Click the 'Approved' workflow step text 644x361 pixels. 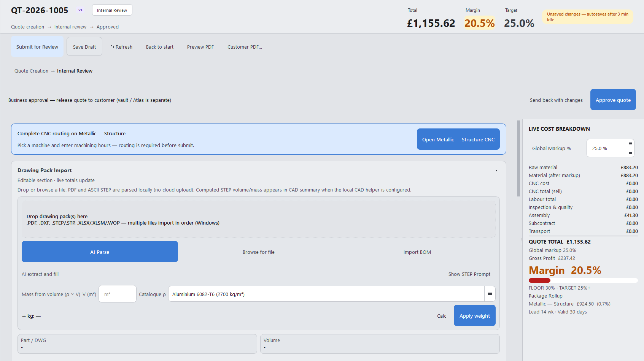click(x=108, y=27)
